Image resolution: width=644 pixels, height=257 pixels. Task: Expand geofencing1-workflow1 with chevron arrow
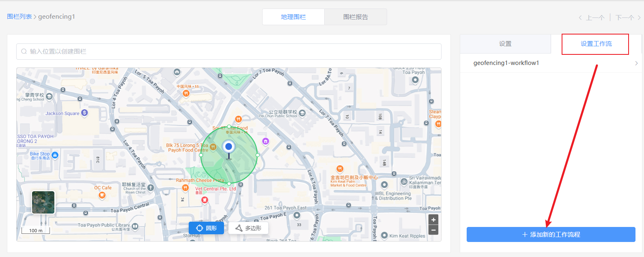(636, 63)
